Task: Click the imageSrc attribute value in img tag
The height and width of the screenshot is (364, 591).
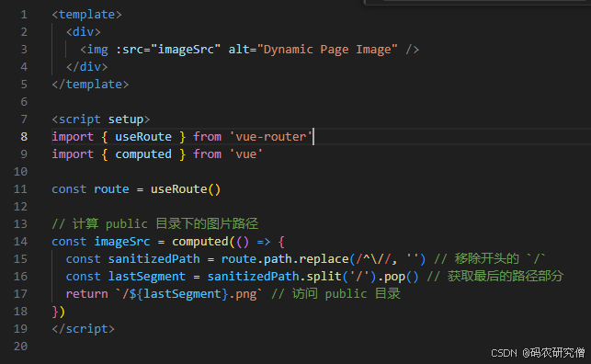Action: tap(186, 50)
